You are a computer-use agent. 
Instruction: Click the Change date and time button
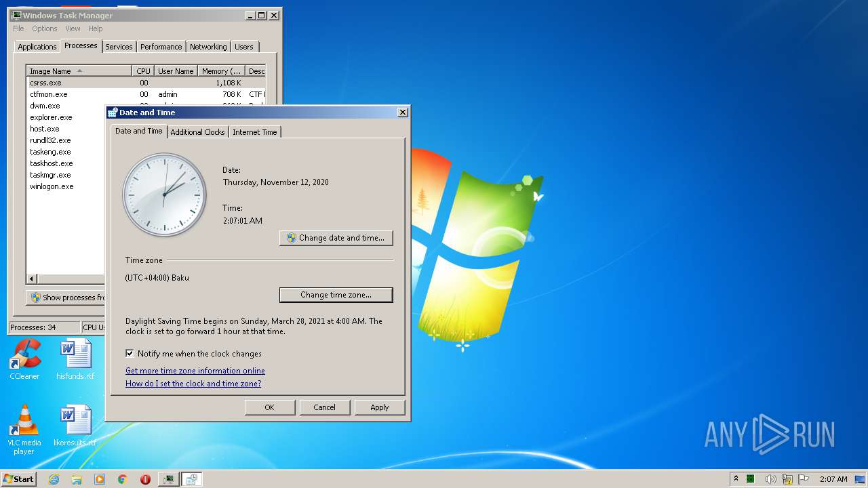[336, 238]
